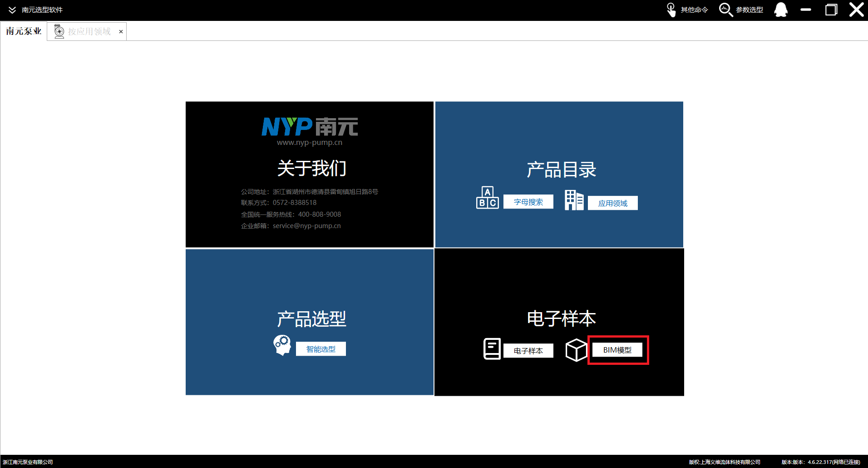Click the 3D cube BIM icon
Image resolution: width=868 pixels, height=468 pixels.
click(576, 350)
